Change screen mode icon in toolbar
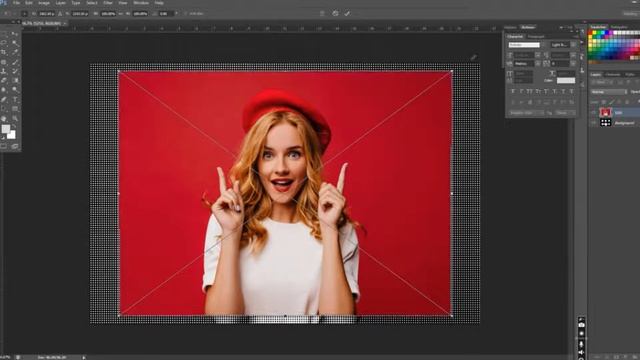640x360 pixels. point(15,146)
